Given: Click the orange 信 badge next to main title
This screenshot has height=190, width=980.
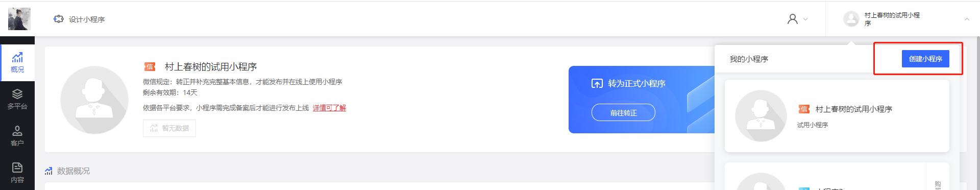Looking at the screenshot, I should (150, 66).
